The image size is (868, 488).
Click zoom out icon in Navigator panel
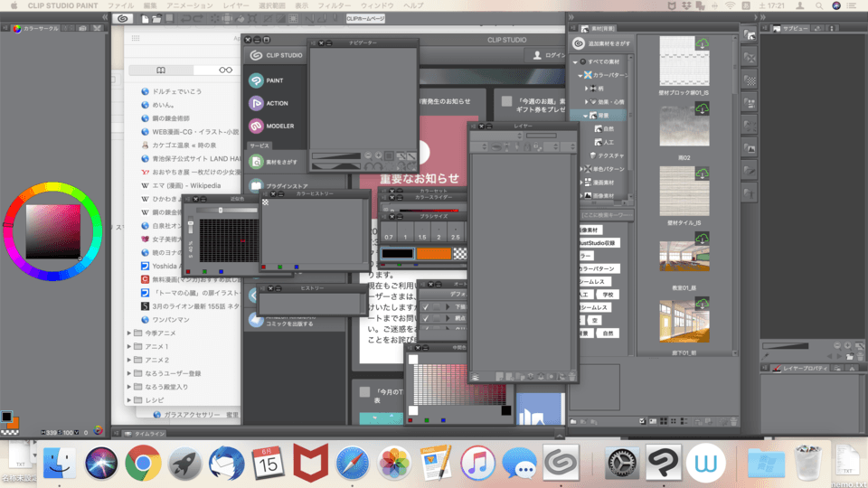(368, 156)
